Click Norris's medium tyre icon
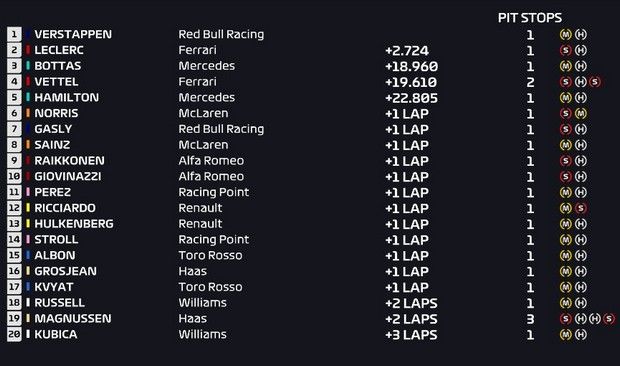 click(580, 113)
